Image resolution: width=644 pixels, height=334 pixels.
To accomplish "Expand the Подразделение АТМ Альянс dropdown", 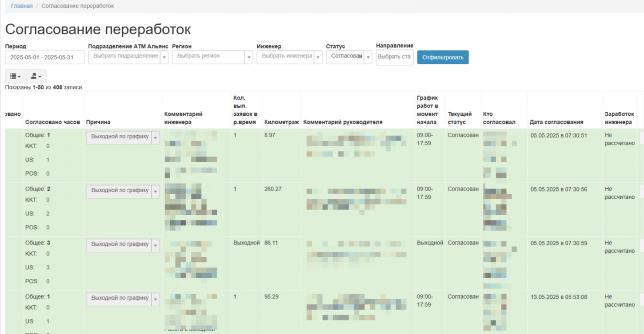I will point(164,57).
